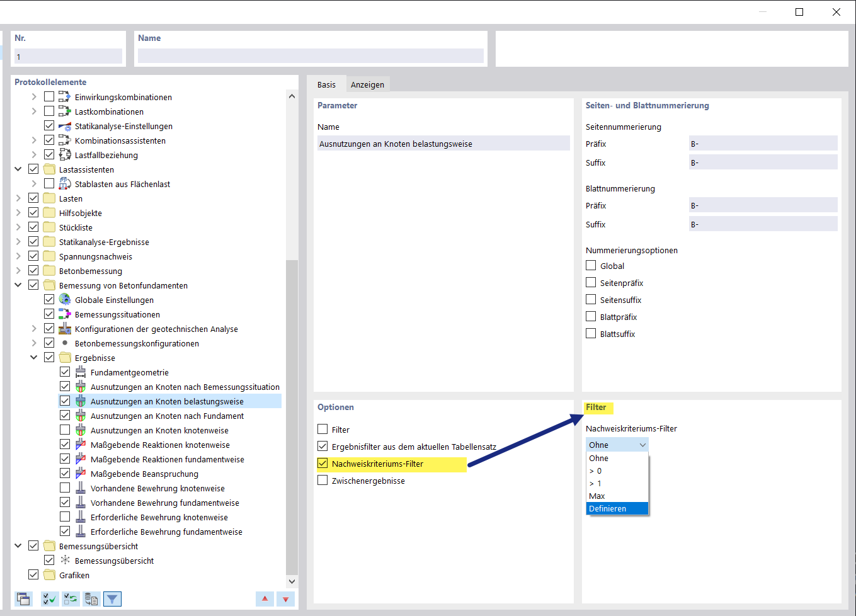Click the check all items icon

(x=50, y=599)
